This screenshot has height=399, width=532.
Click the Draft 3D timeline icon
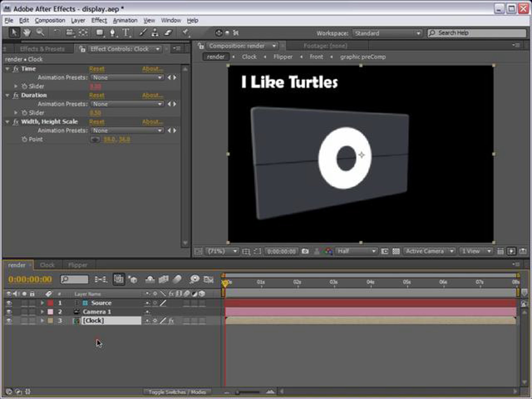coord(133,280)
